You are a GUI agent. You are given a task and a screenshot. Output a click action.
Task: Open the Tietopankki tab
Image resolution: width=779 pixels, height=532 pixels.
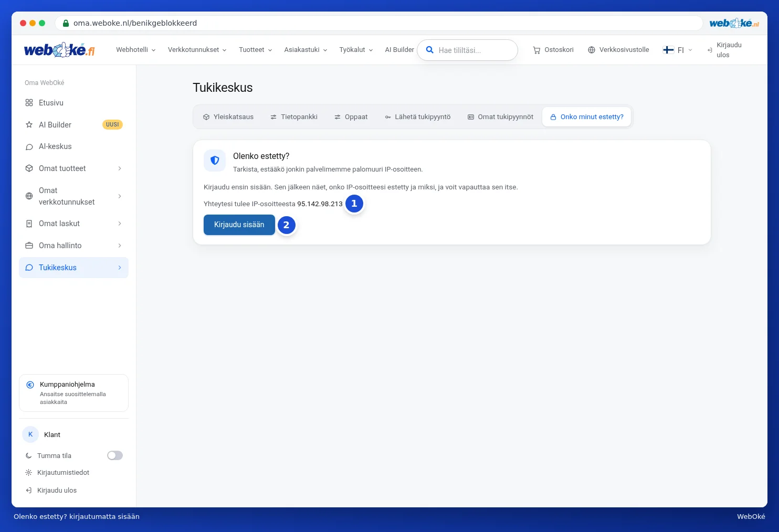tap(294, 117)
